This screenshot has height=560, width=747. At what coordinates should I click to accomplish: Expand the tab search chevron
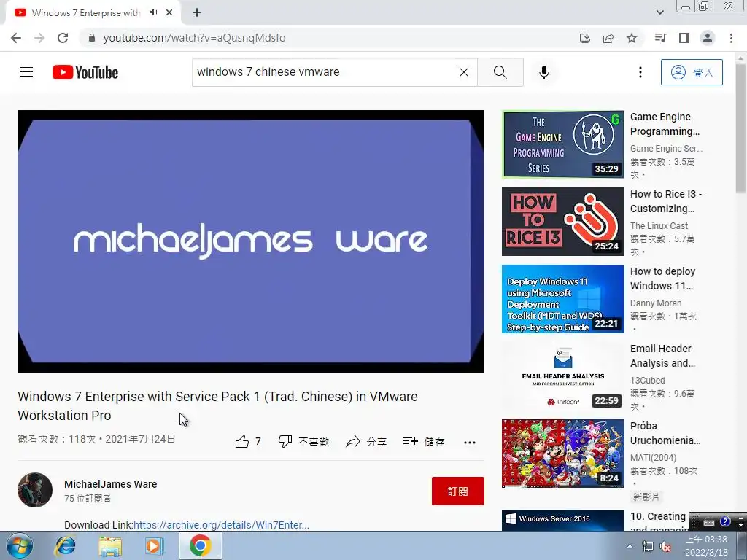[660, 12]
